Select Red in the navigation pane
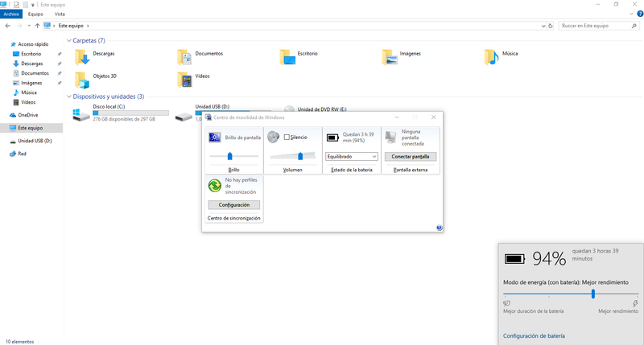 coord(22,154)
